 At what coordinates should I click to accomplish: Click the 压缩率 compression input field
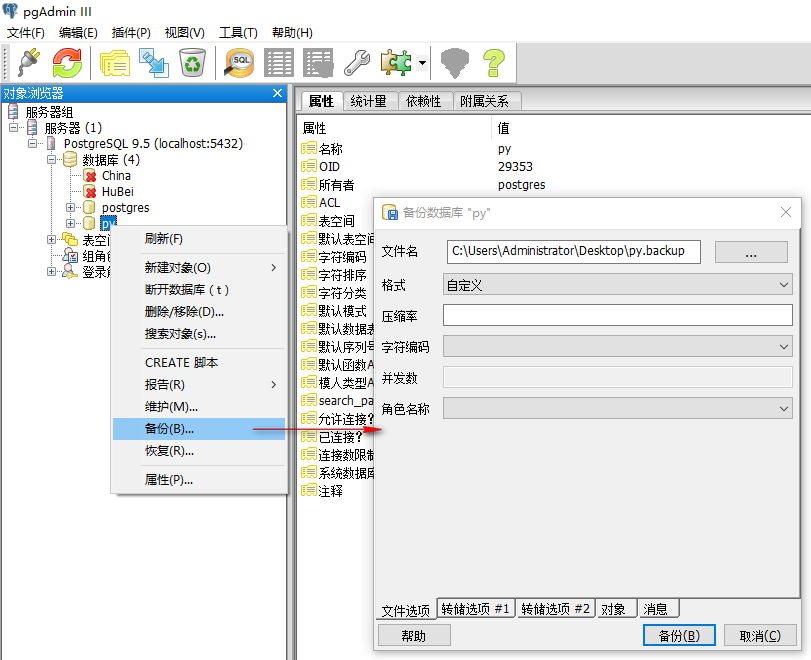[618, 315]
